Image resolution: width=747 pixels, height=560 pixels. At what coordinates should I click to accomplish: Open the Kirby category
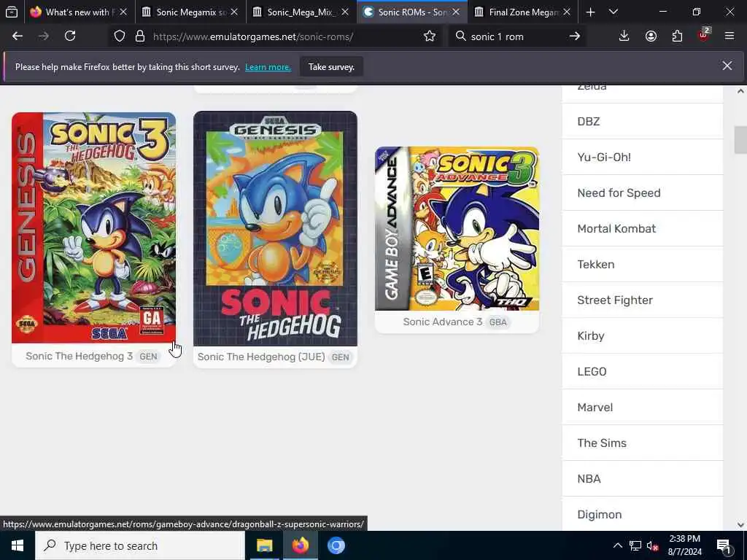[x=643, y=335]
